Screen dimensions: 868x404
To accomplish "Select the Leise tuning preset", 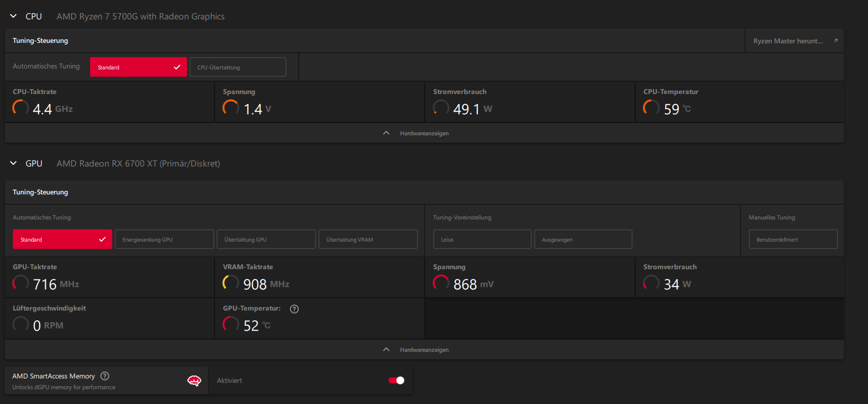I will click(482, 239).
